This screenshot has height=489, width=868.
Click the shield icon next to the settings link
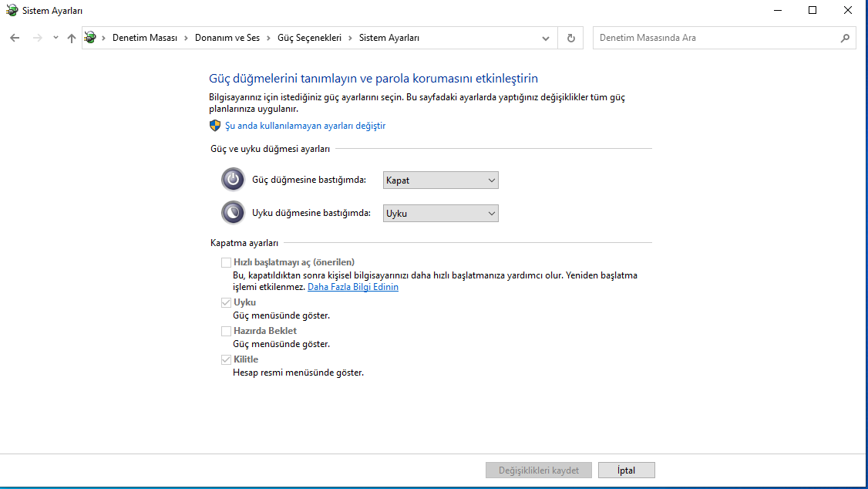tap(215, 126)
